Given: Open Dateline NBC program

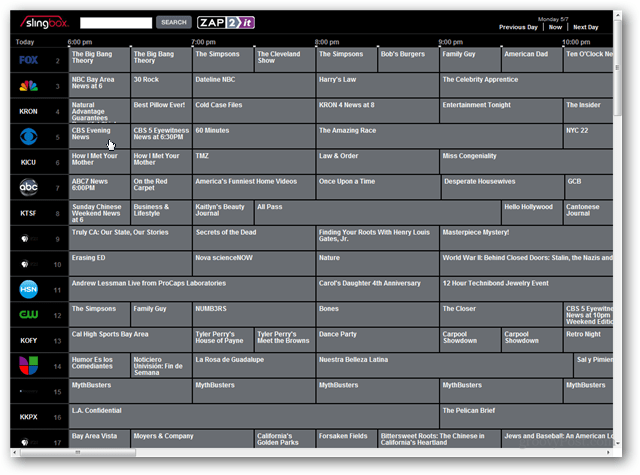Looking at the screenshot, I should (253, 85).
